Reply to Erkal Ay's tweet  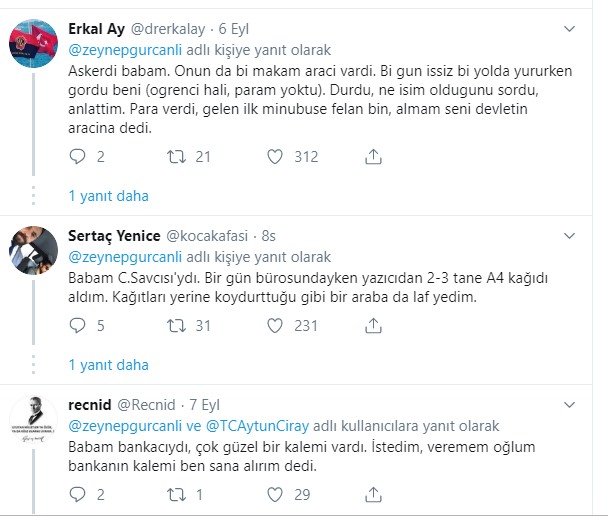(x=80, y=156)
